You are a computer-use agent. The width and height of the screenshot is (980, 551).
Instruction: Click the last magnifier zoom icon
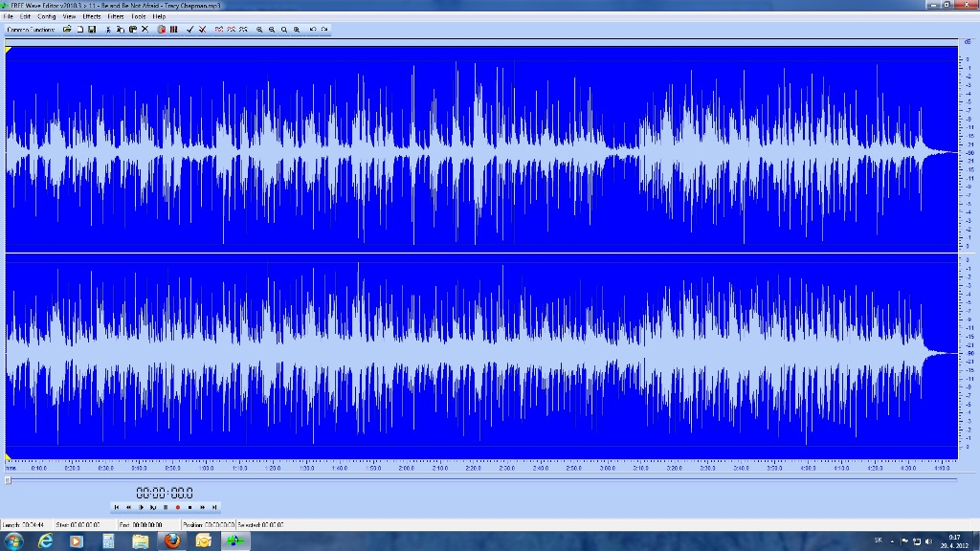297,30
